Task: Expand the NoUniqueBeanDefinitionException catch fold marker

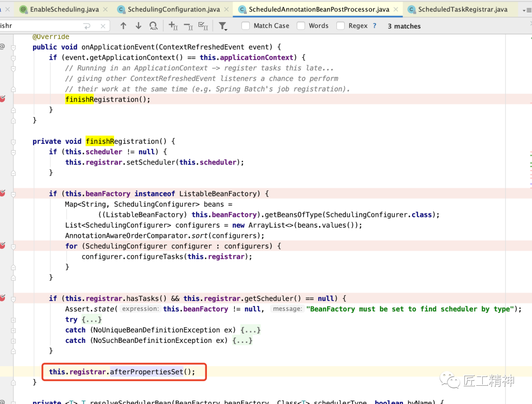Action: [x=13, y=331]
